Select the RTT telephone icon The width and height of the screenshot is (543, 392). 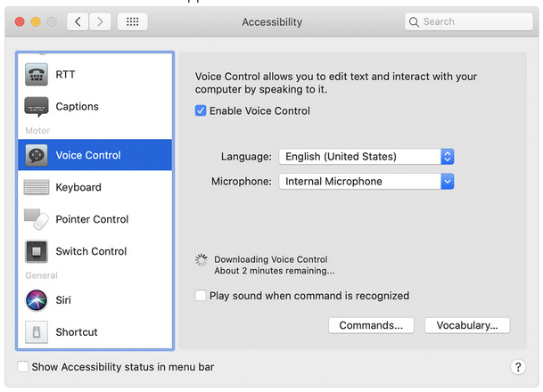click(37, 74)
